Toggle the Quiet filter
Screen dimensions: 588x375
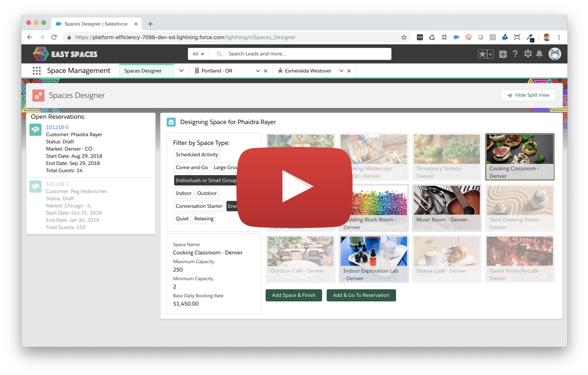click(x=182, y=219)
